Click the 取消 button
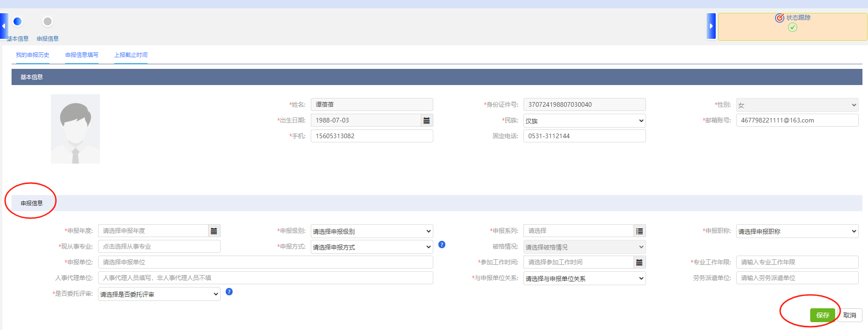868x330 pixels. (850, 315)
